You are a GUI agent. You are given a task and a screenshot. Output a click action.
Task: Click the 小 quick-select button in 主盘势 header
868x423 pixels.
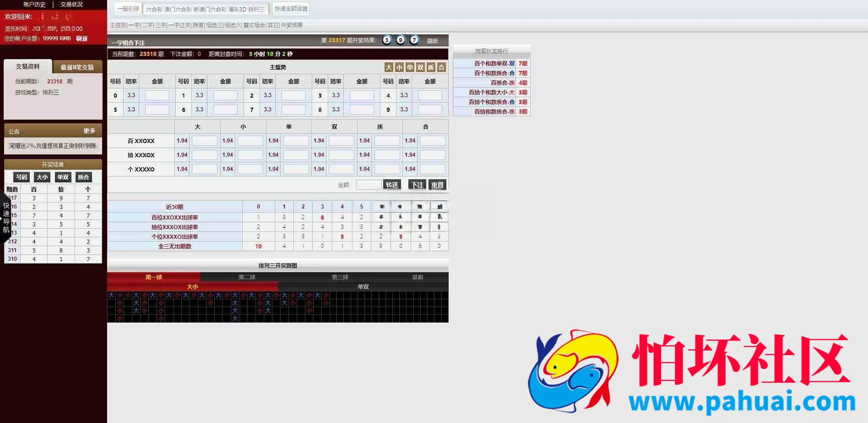point(399,67)
